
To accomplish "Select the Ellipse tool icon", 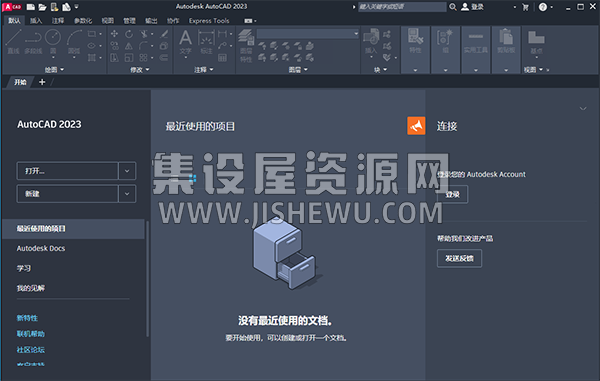I will tap(92, 46).
